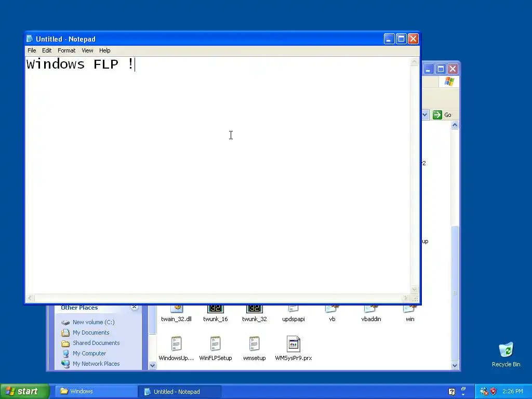532x399 pixels.
Task: Select the vbaddin file label
Action: point(371,319)
